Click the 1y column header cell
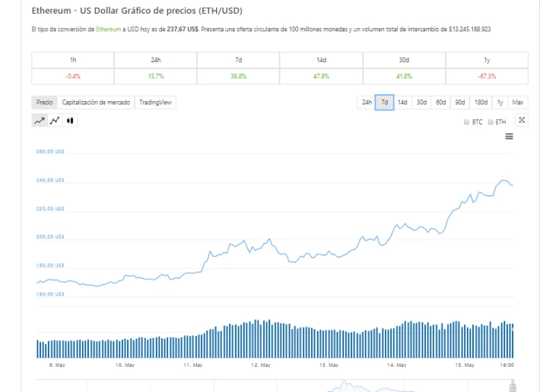The height and width of the screenshot is (392, 540). tap(487, 60)
